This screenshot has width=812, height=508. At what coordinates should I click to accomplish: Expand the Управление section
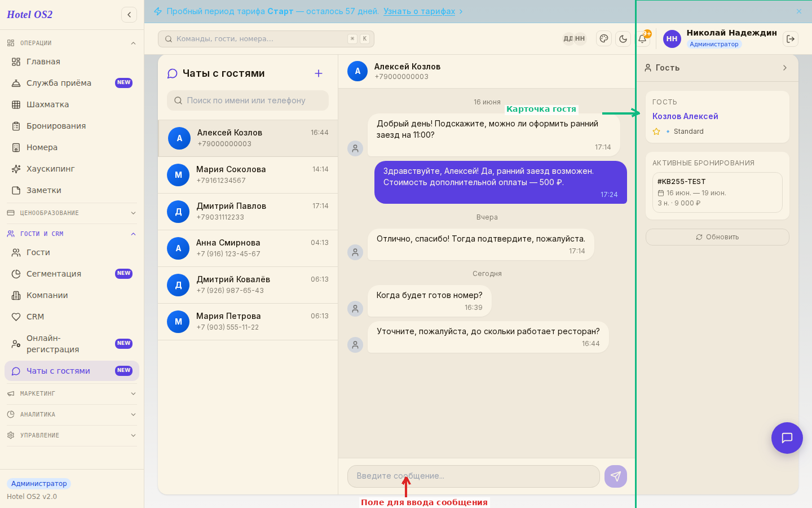pyautogui.click(x=72, y=435)
